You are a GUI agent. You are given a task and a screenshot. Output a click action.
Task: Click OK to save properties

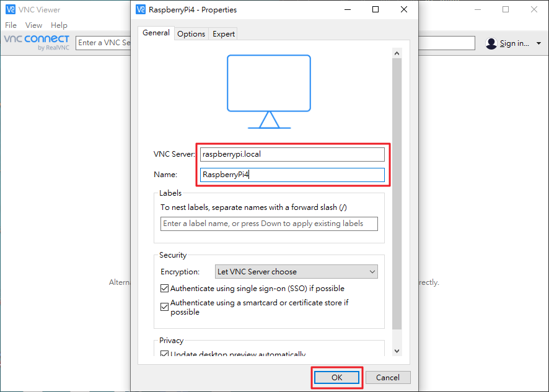click(336, 377)
